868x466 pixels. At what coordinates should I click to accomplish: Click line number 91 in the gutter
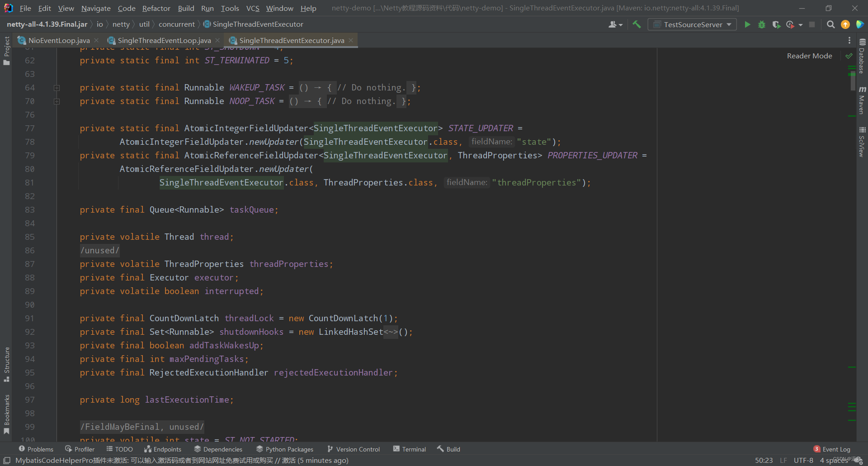(29, 319)
